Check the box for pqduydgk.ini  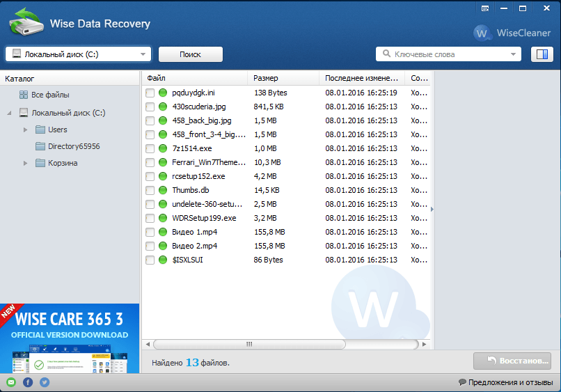point(150,93)
